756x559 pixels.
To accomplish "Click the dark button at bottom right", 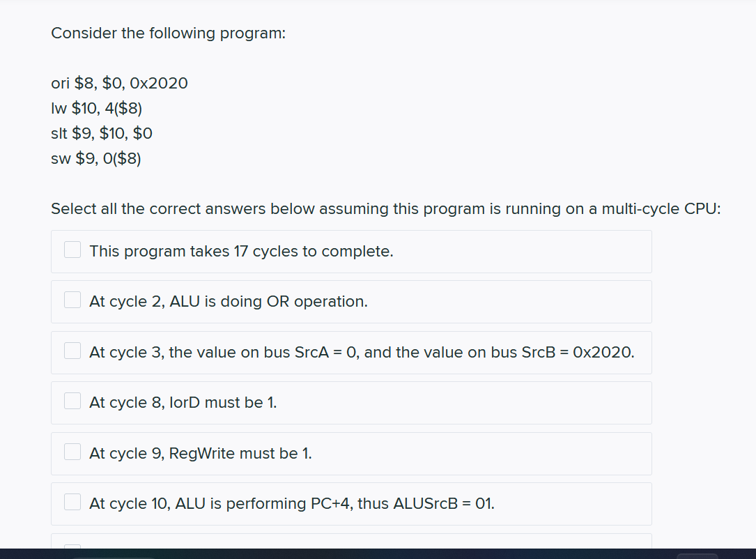I will point(696,556).
